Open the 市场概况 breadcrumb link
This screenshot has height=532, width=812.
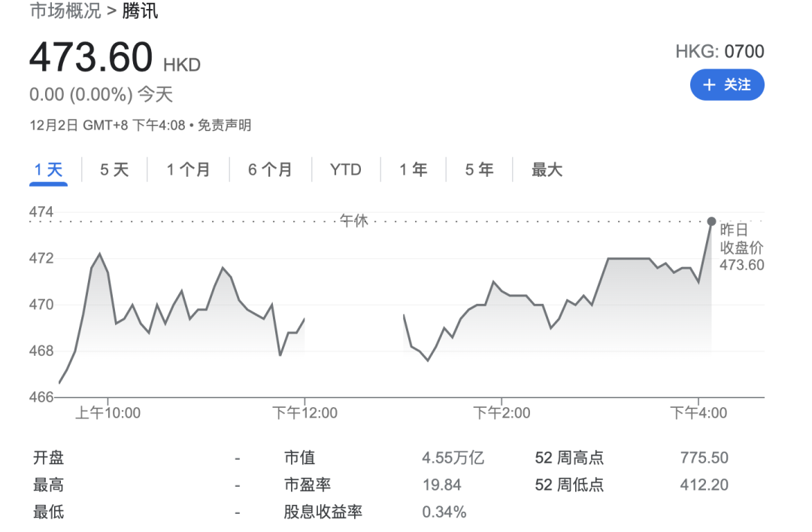pyautogui.click(x=65, y=11)
